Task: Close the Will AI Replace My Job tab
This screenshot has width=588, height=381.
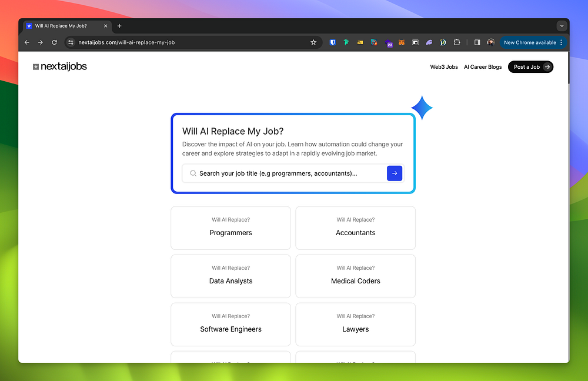Action: (105, 26)
